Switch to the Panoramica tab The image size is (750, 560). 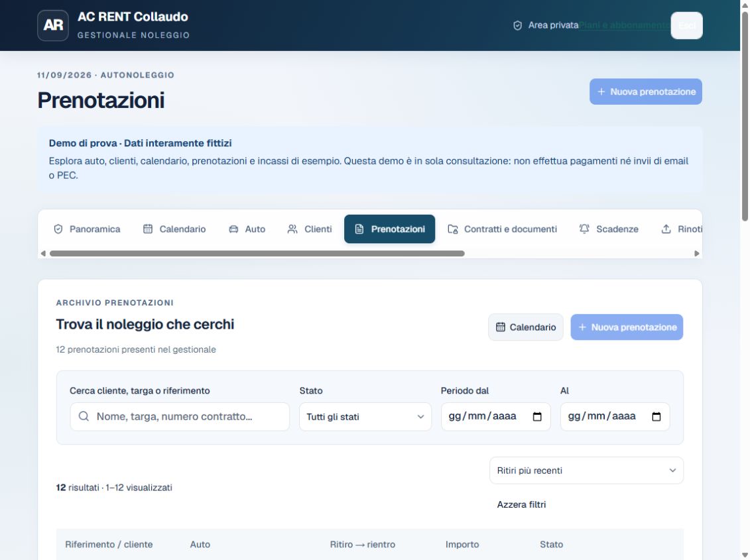pos(87,229)
